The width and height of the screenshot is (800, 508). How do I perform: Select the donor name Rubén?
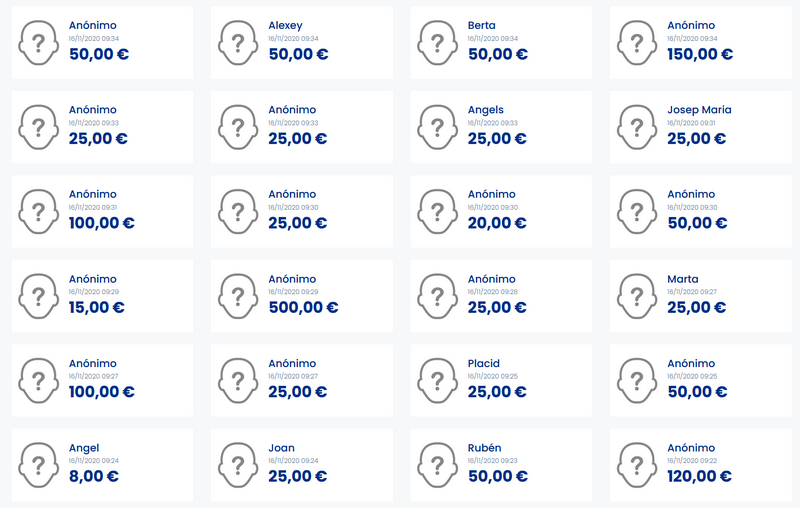click(484, 448)
